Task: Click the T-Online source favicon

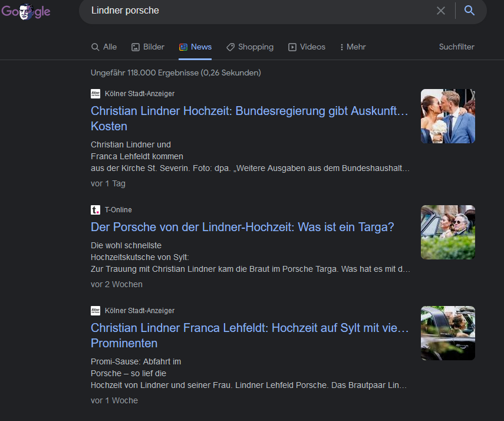Action: click(95, 210)
